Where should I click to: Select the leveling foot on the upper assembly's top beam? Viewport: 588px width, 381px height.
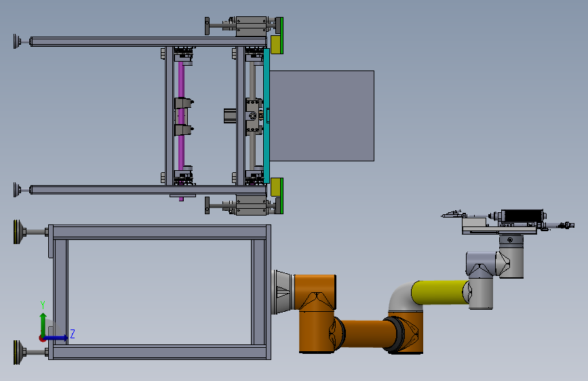pyautogui.click(x=22, y=41)
